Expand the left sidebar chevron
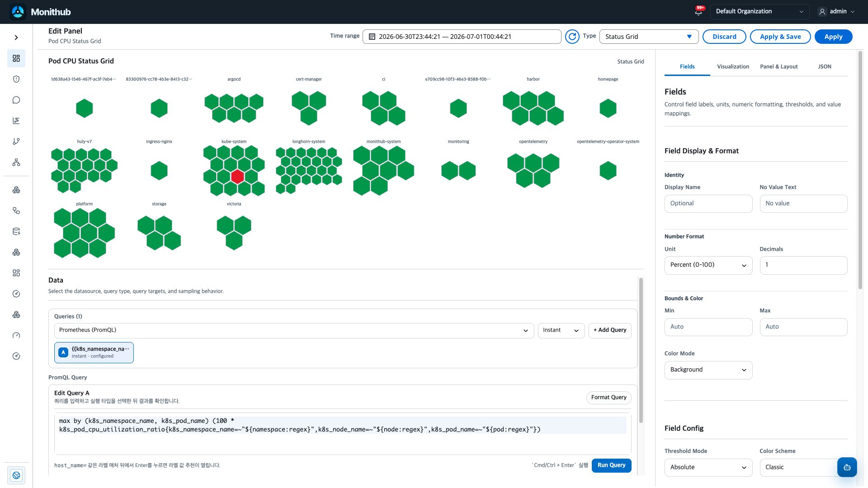The height and width of the screenshot is (488, 868). (16, 38)
